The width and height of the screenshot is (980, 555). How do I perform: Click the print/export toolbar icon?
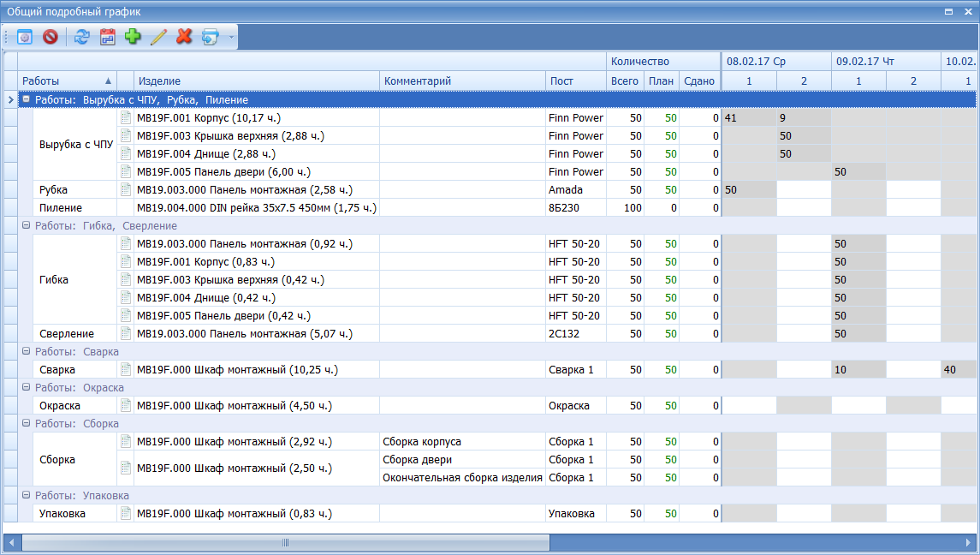210,37
